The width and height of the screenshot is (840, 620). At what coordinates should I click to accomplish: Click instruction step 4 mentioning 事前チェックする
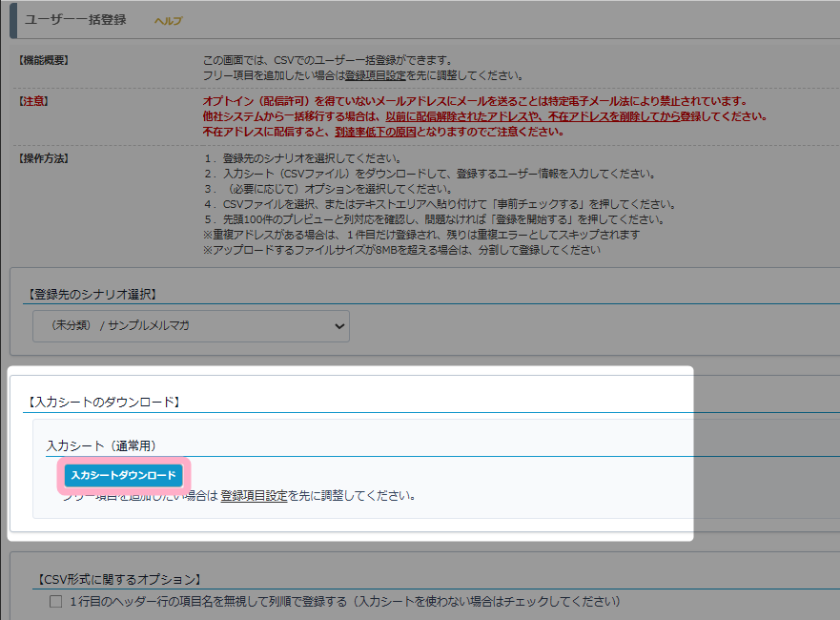(440, 204)
